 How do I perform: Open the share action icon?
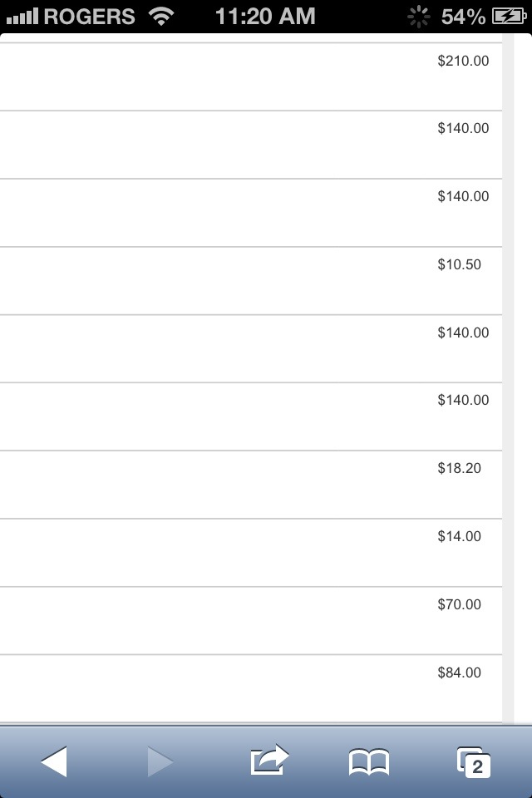point(269,759)
